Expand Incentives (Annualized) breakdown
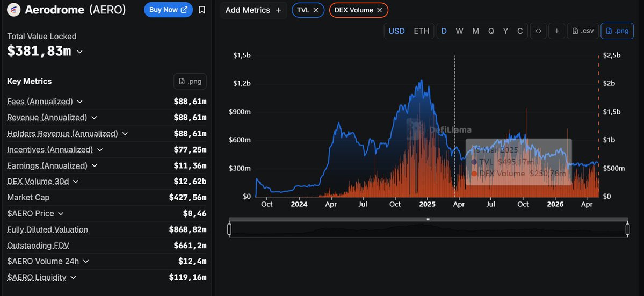Screen dimensions: 644x296 100,150
